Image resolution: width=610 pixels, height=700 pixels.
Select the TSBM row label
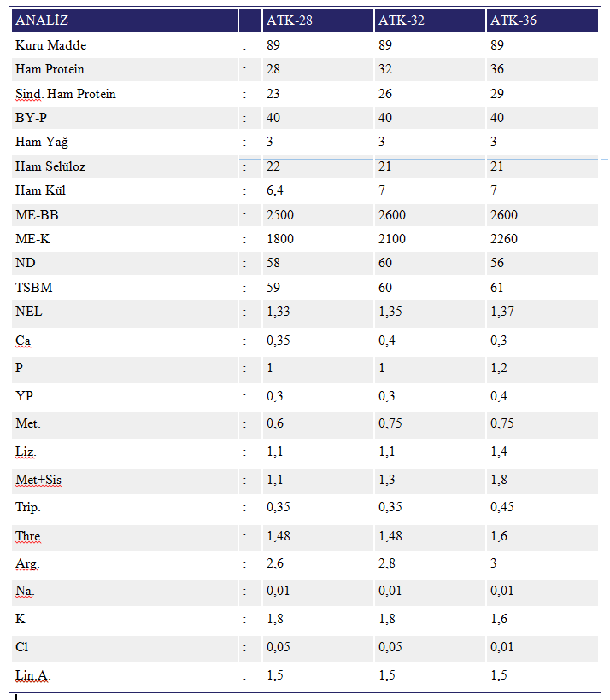[33, 288]
